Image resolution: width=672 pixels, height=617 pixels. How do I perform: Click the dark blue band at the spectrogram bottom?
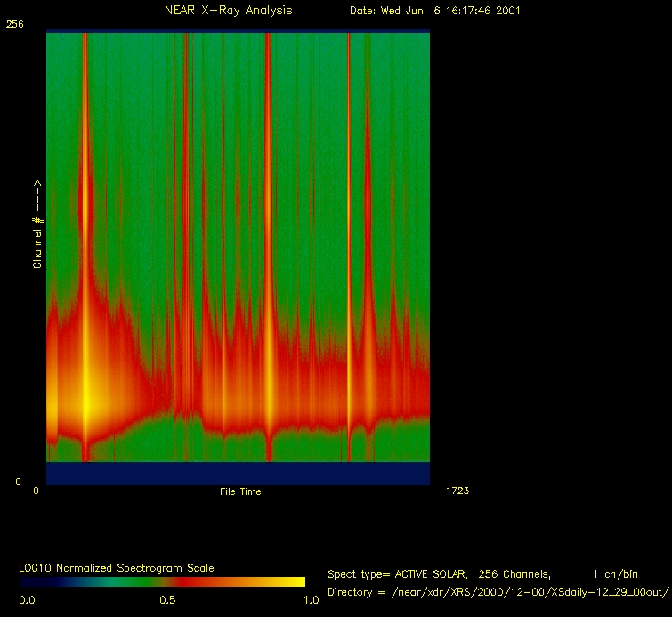[x=238, y=473]
